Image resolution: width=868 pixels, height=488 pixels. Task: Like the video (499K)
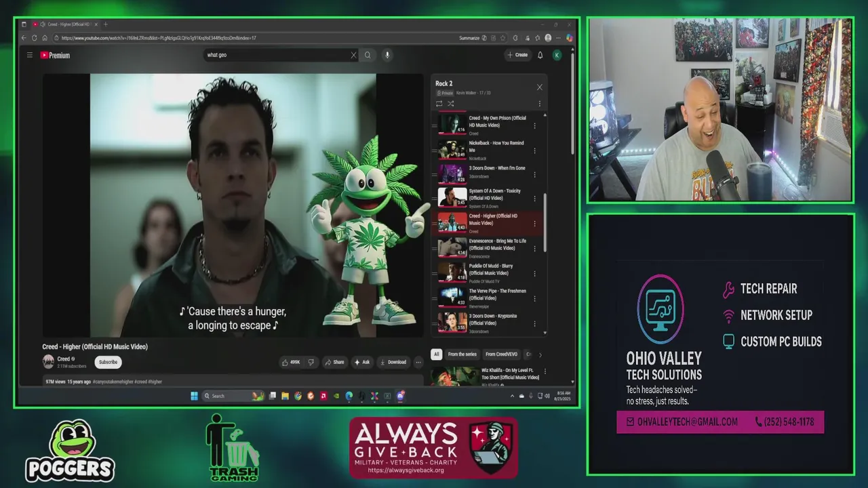292,362
